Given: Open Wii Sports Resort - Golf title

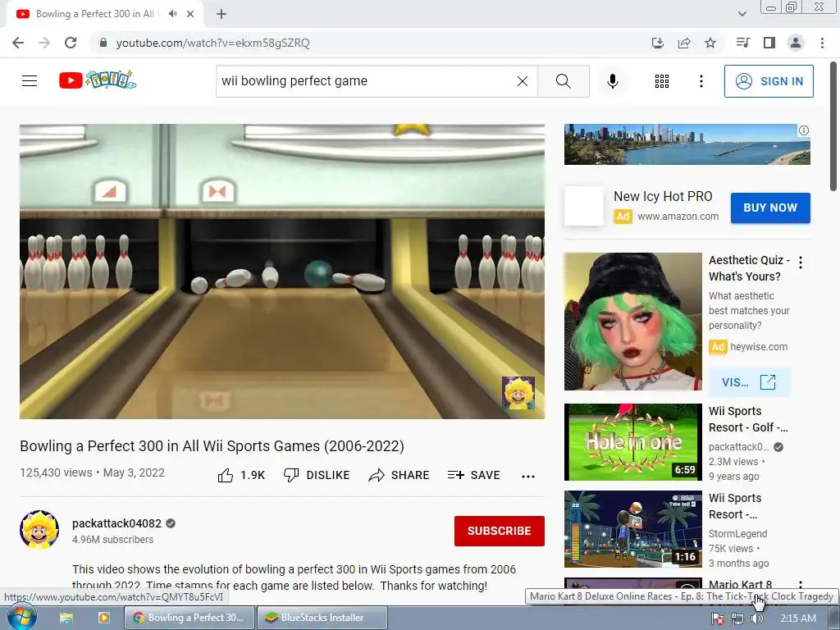Looking at the screenshot, I should point(748,419).
